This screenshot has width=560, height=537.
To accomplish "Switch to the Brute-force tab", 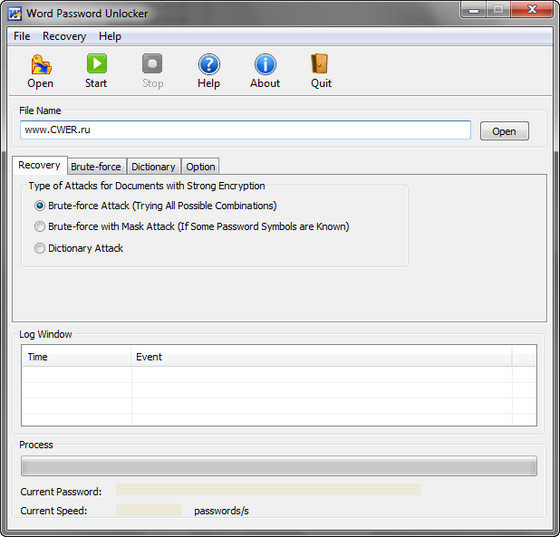I will tap(96, 167).
